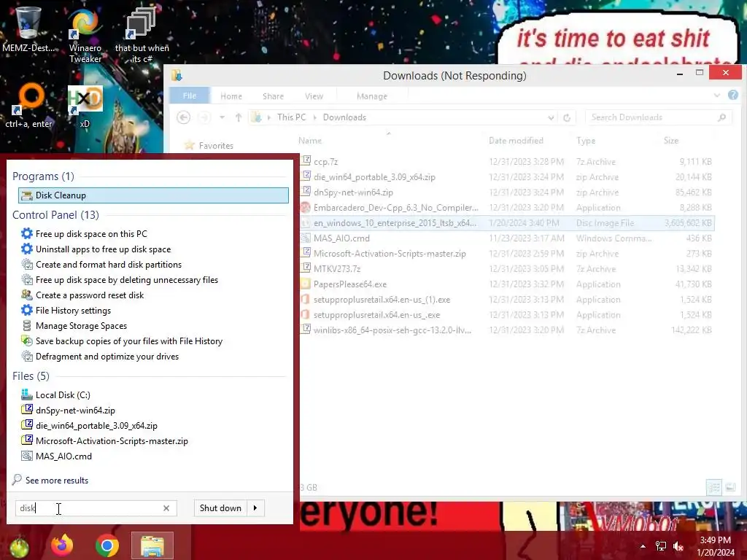Click the Programs (1) group header
This screenshot has width=747, height=560.
pyautogui.click(x=43, y=176)
